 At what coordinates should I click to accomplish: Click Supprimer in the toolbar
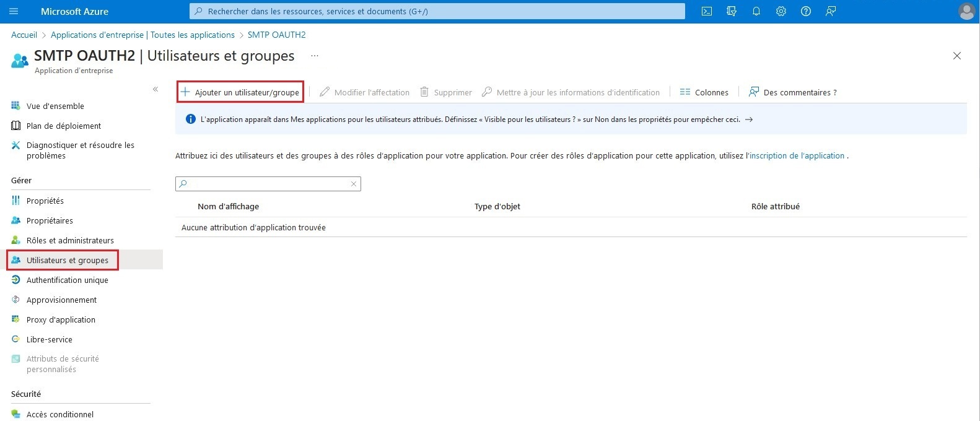pyautogui.click(x=446, y=92)
